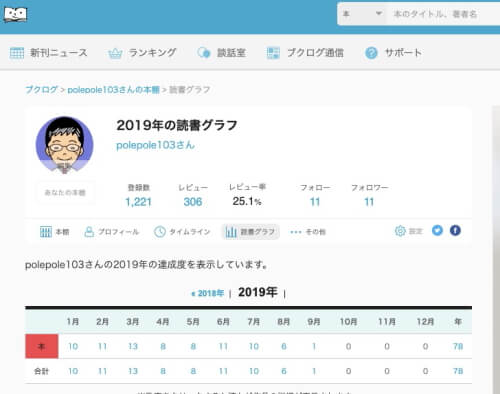Click the review rate 25.1% value

(247, 201)
